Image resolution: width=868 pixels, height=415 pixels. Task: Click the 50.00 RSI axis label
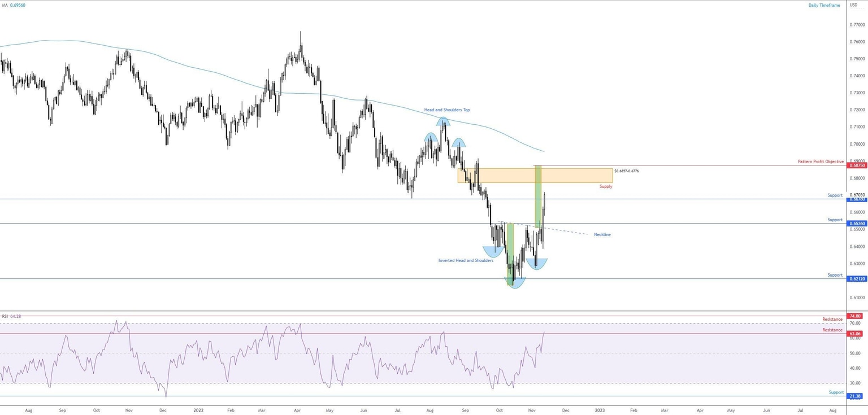[855, 353]
